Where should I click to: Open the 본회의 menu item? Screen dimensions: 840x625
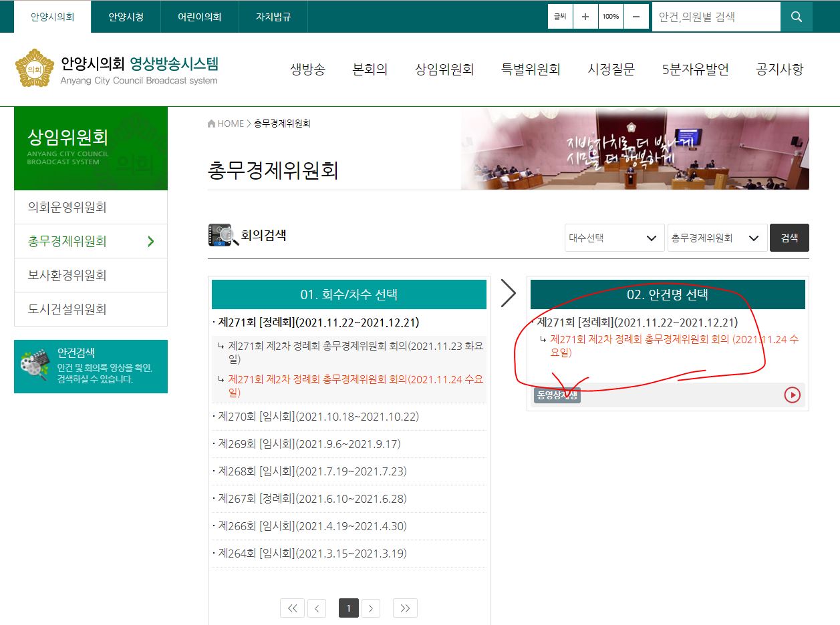coord(370,69)
